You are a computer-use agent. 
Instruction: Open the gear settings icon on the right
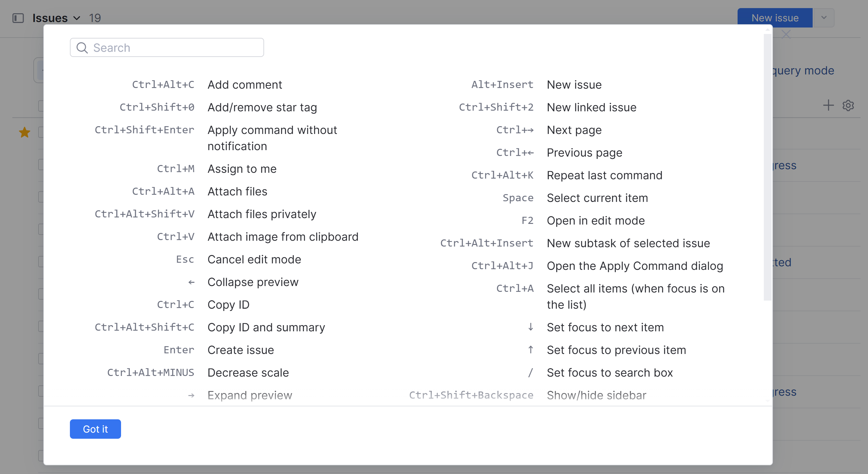click(848, 105)
